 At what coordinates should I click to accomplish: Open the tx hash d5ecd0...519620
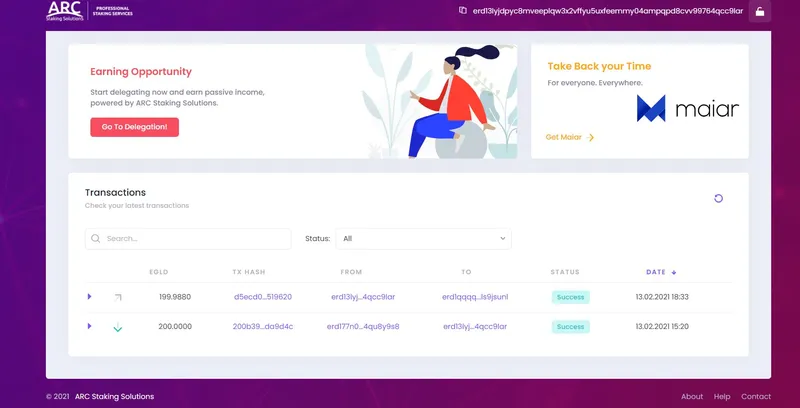(262, 297)
